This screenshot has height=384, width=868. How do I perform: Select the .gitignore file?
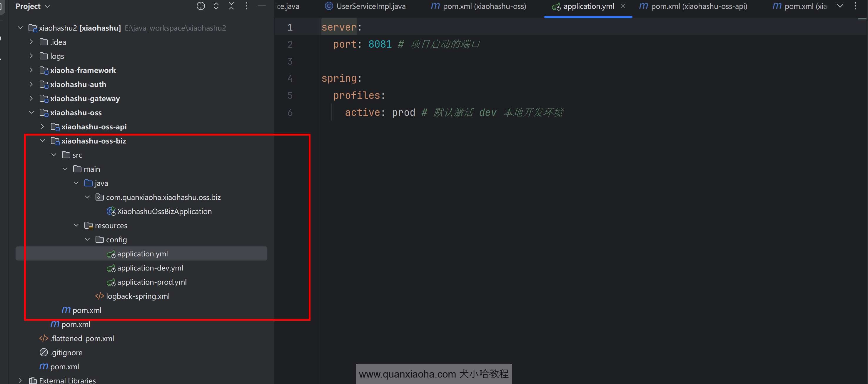66,353
